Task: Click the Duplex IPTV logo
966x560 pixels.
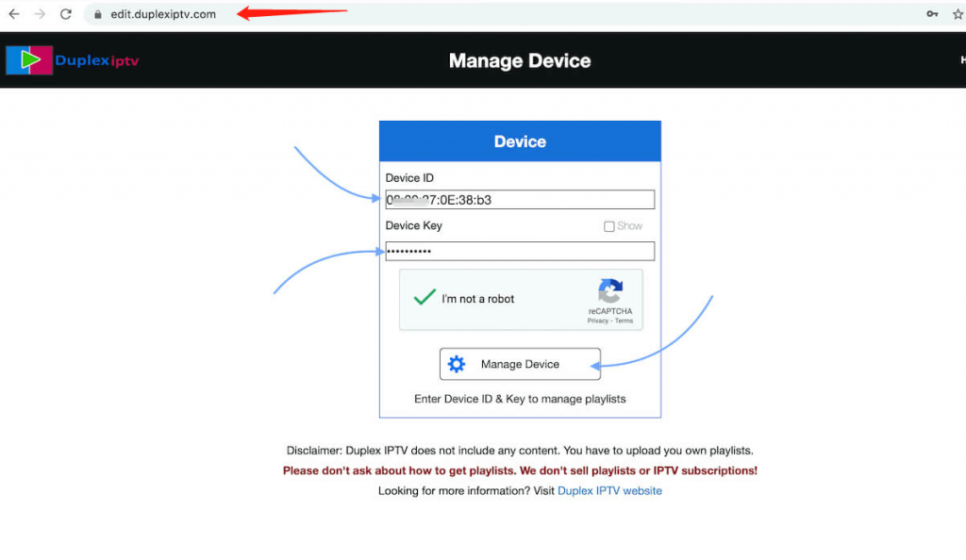Action: pos(72,60)
